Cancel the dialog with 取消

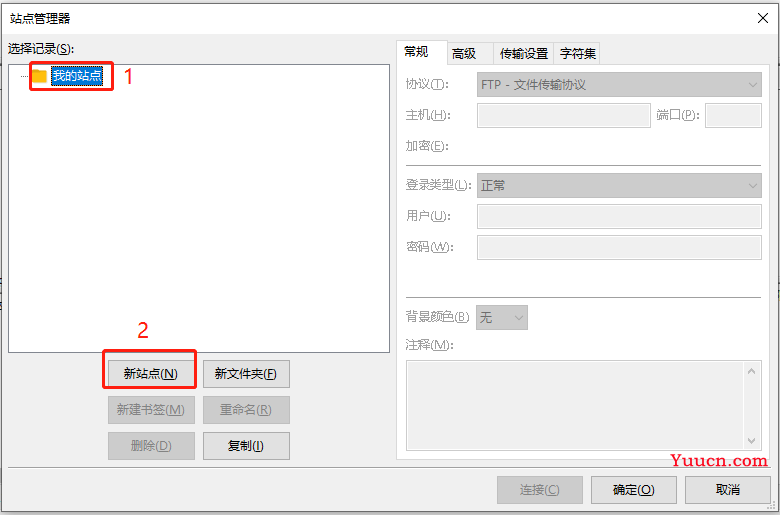click(728, 490)
